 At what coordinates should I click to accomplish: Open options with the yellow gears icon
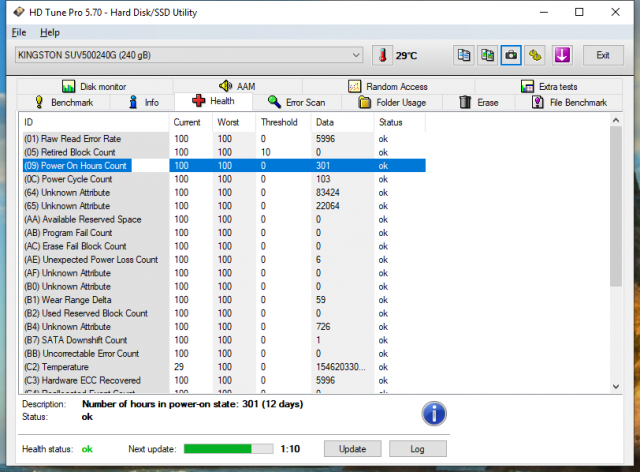pyautogui.click(x=535, y=55)
